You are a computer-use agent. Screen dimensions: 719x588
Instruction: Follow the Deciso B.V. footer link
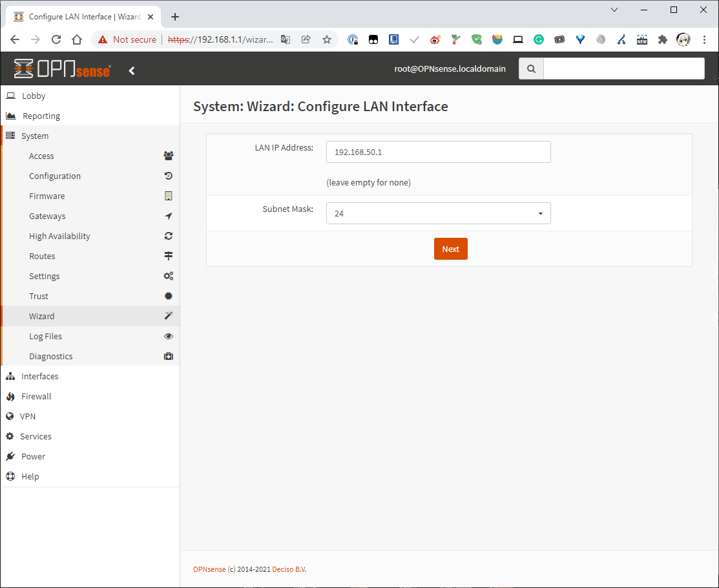pyautogui.click(x=289, y=569)
